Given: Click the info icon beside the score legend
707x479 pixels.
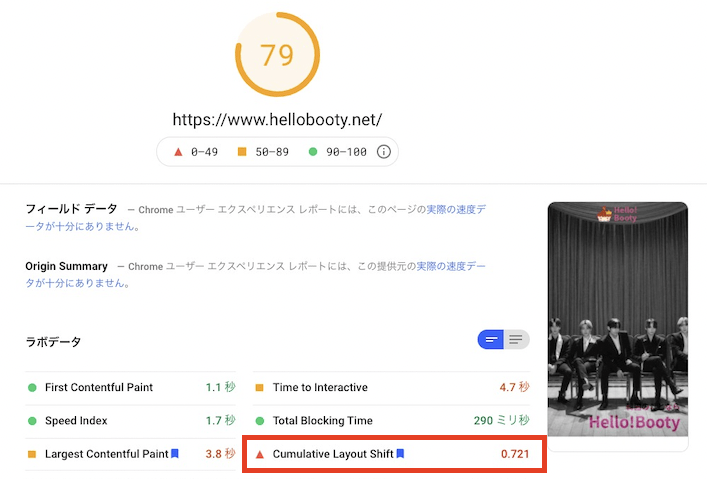Looking at the screenshot, I should coord(383,152).
